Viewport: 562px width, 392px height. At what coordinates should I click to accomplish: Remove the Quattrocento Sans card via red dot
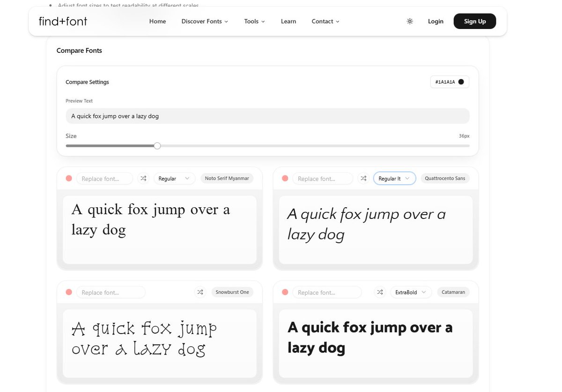(285, 178)
